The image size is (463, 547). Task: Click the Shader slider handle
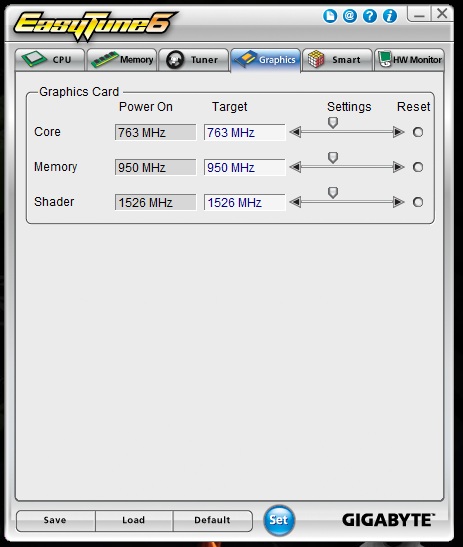(333, 192)
